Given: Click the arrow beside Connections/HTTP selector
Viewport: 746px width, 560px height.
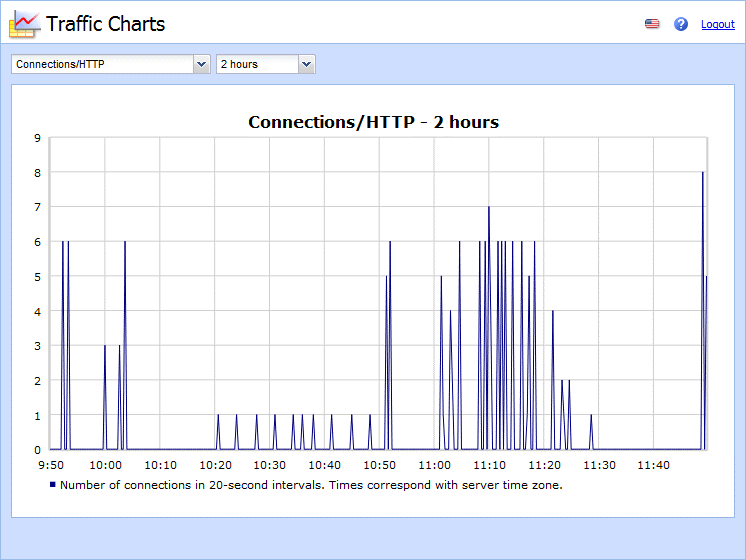Looking at the screenshot, I should (x=201, y=64).
